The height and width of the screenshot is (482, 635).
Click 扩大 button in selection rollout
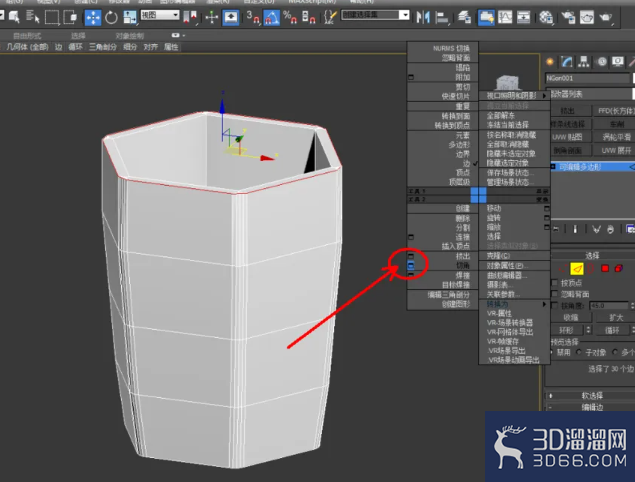[615, 318]
